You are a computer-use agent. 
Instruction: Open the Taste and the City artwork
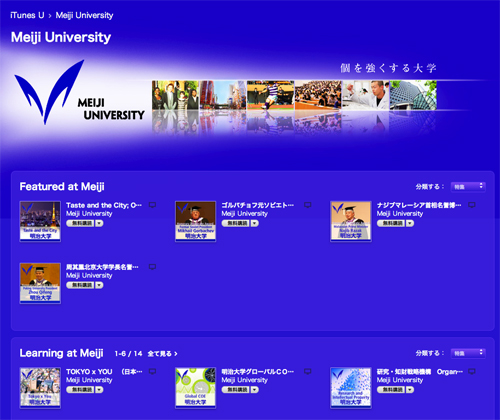point(40,221)
